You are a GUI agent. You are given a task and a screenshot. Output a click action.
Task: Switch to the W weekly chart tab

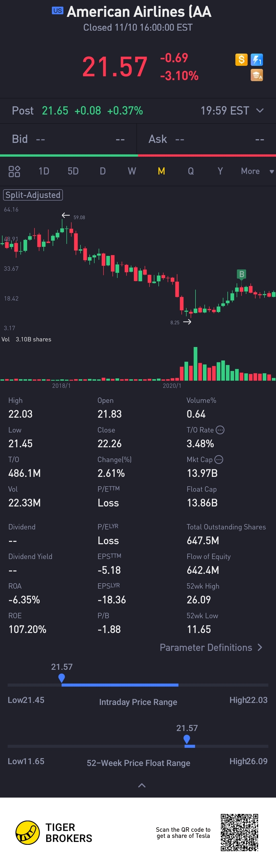pos(132,171)
